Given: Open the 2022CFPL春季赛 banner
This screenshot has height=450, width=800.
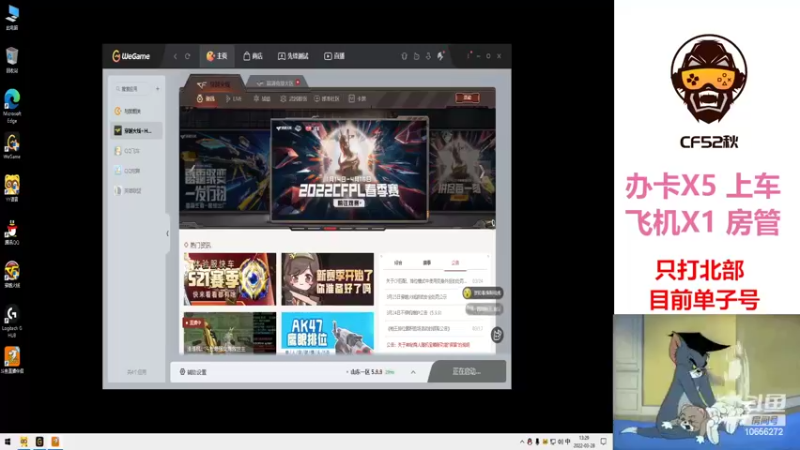Looking at the screenshot, I should (349, 170).
